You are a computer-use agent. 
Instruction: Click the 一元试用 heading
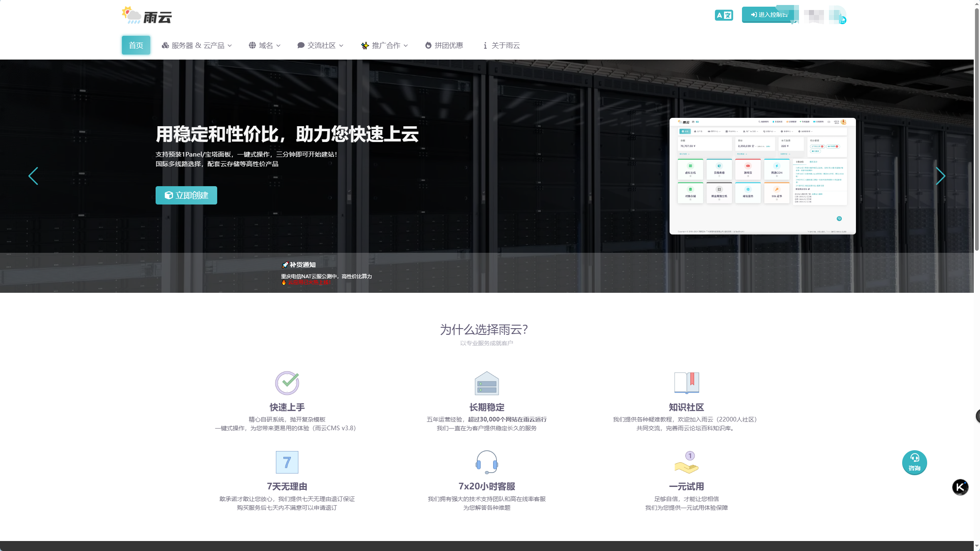687,486
